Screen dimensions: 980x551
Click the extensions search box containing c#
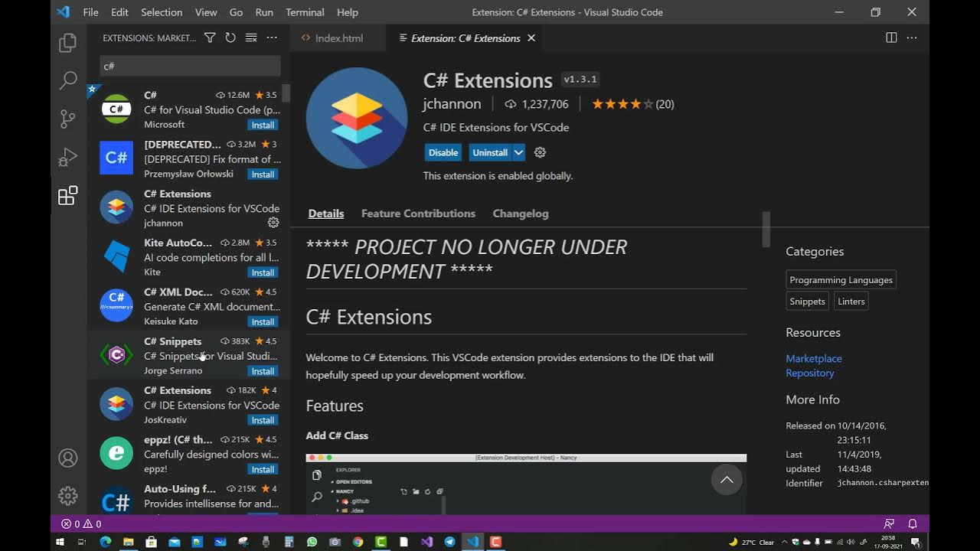190,66
